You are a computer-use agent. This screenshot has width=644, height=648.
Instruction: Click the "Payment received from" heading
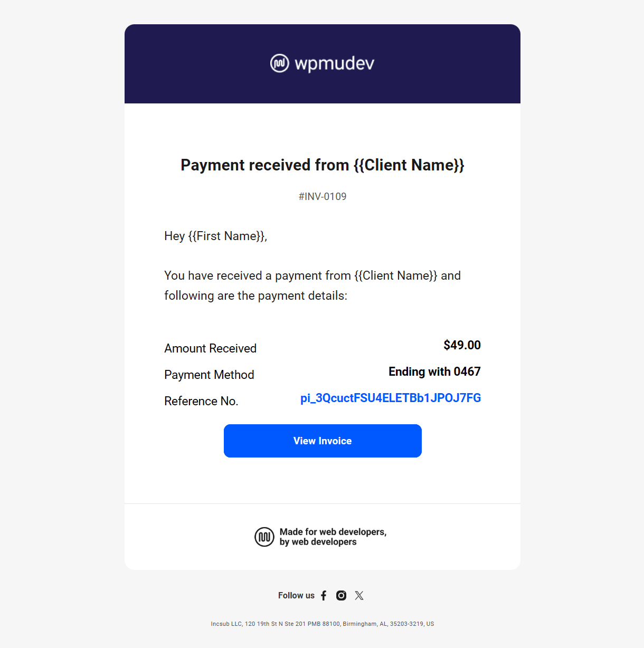tap(323, 165)
